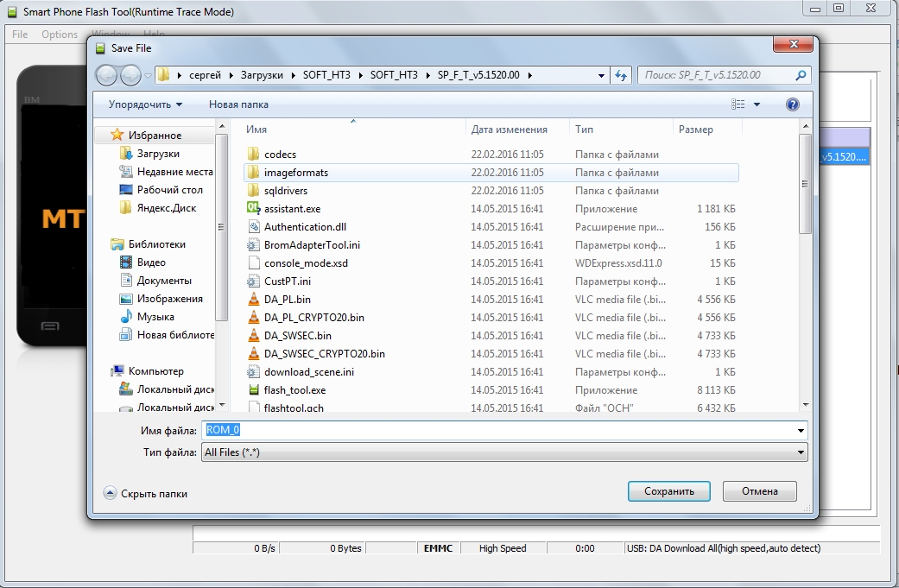
Task: Expand the сергей breadcrumb arrow
Action: pyautogui.click(x=231, y=75)
